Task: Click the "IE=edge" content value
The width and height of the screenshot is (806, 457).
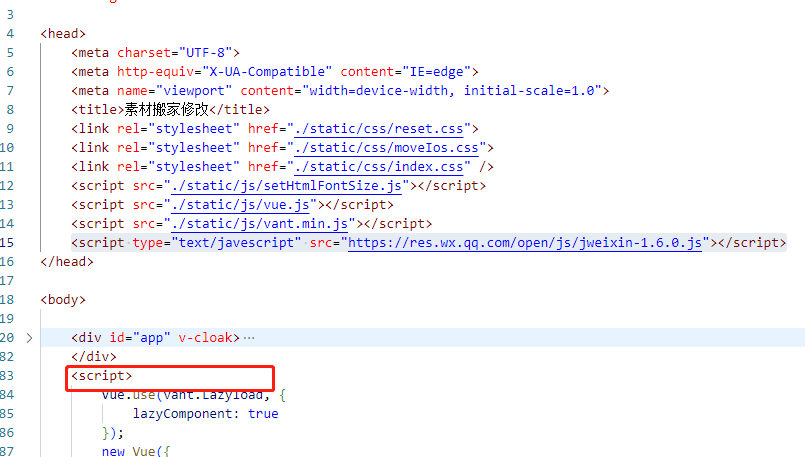Action: [436, 71]
